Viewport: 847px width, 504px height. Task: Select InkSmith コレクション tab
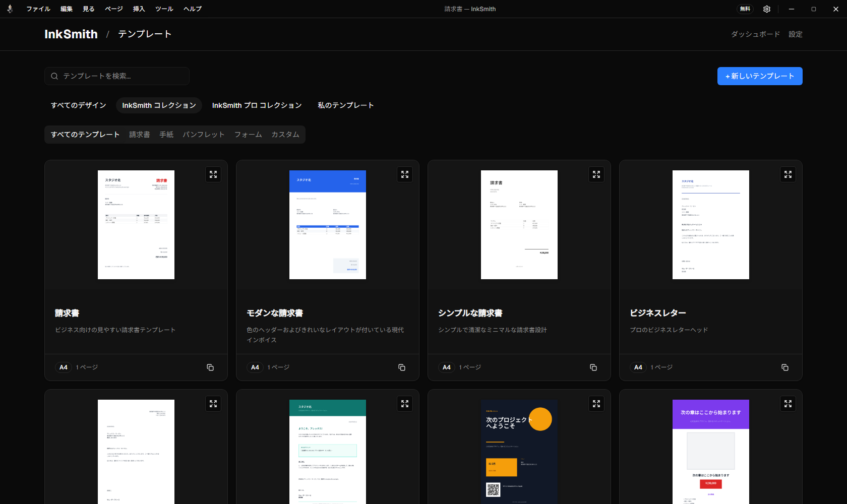point(159,105)
